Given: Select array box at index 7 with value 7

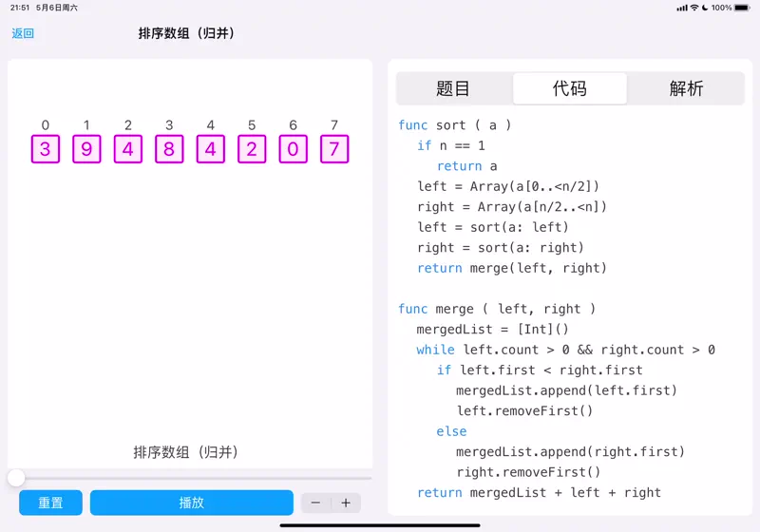Looking at the screenshot, I should [x=334, y=149].
